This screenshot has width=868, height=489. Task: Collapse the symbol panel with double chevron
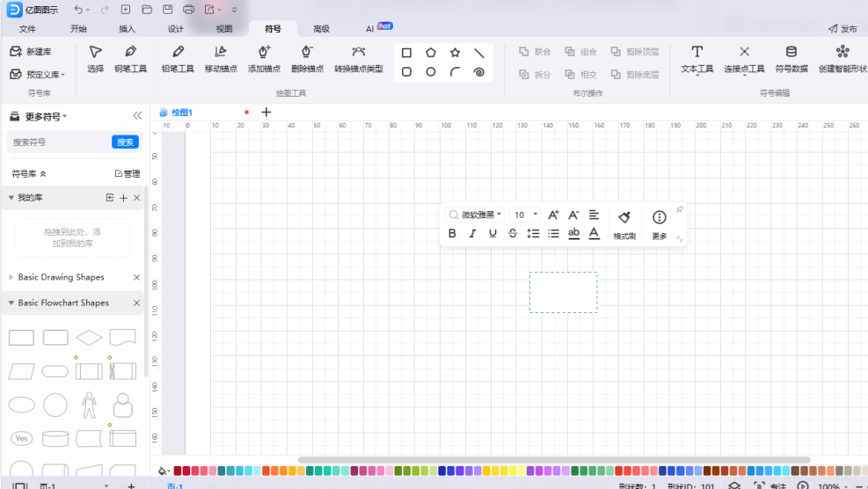click(137, 116)
